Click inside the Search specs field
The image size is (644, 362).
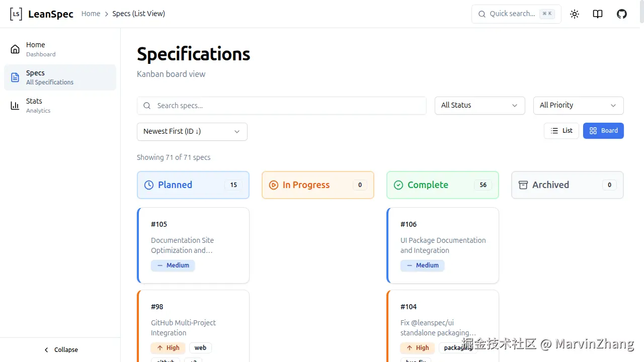click(x=281, y=105)
